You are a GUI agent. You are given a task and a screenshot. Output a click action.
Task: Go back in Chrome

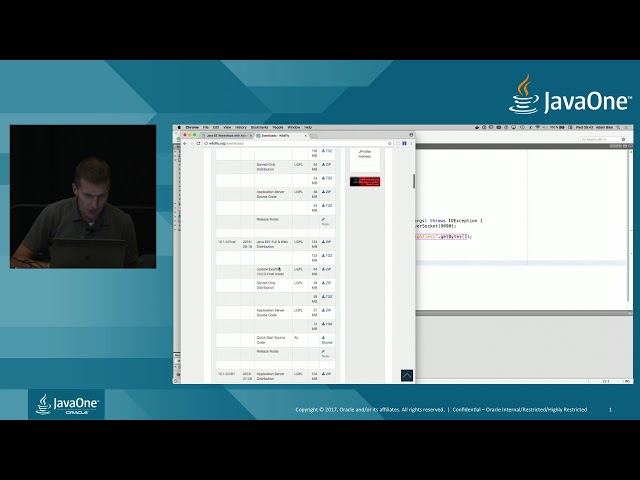[x=185, y=143]
